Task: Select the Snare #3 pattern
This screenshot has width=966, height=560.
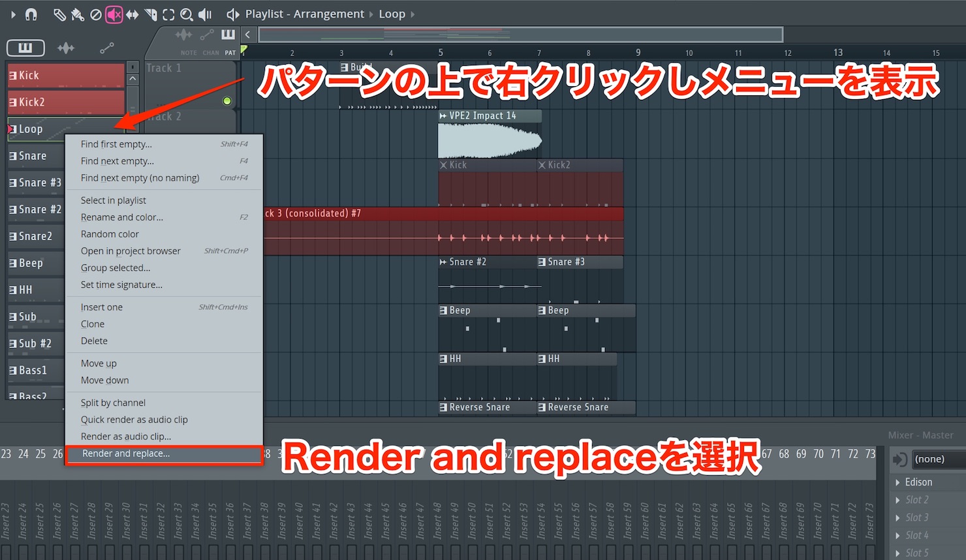Action: [36, 183]
